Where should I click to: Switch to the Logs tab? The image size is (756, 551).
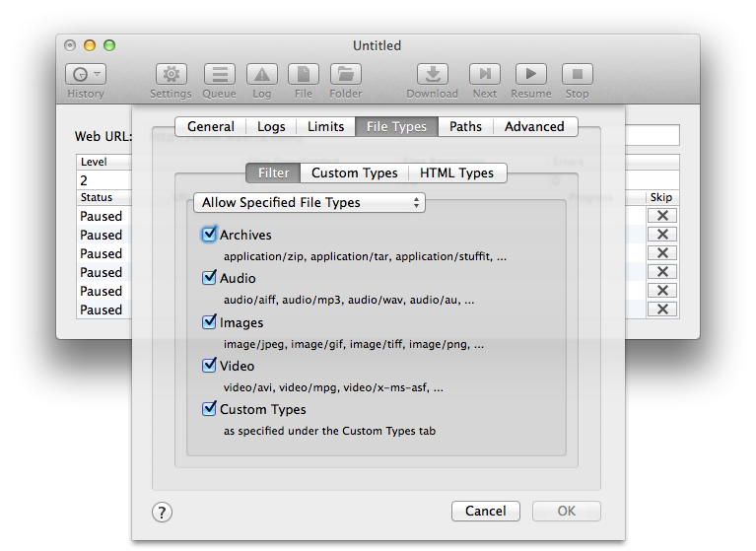[271, 127]
